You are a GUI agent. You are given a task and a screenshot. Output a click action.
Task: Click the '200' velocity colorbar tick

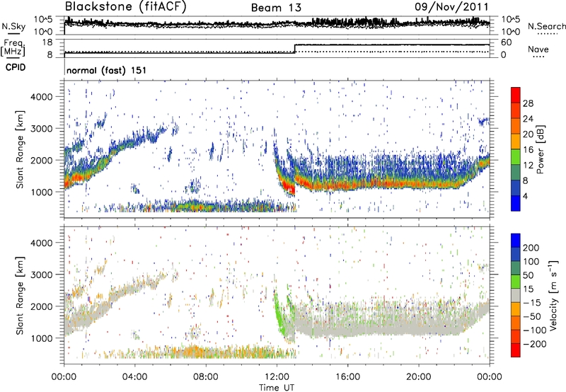(531, 248)
